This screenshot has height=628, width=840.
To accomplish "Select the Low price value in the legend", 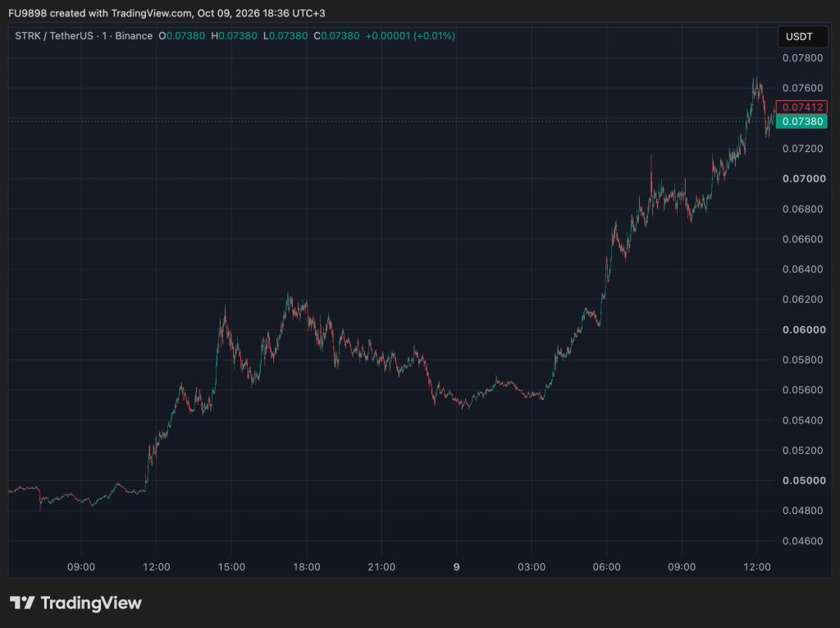I will [288, 36].
